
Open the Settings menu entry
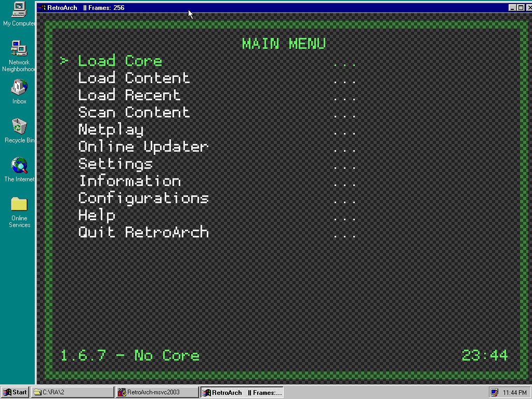coord(115,164)
